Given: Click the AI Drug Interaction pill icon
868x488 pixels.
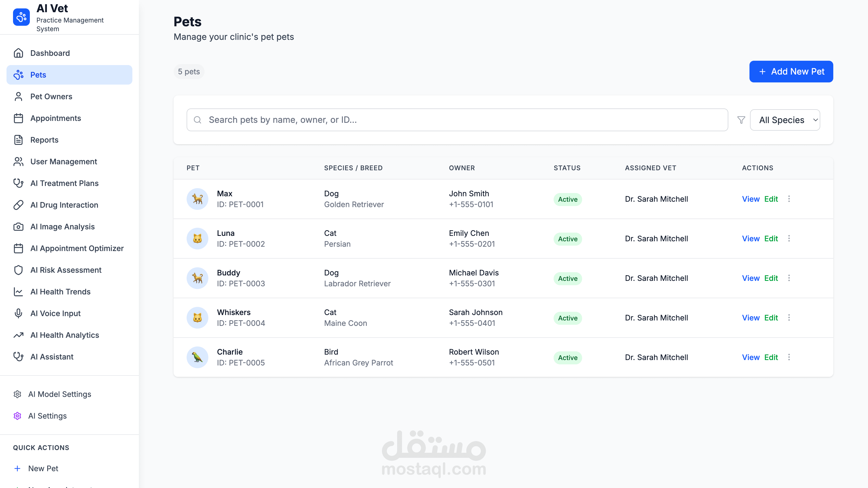Looking at the screenshot, I should [18, 205].
